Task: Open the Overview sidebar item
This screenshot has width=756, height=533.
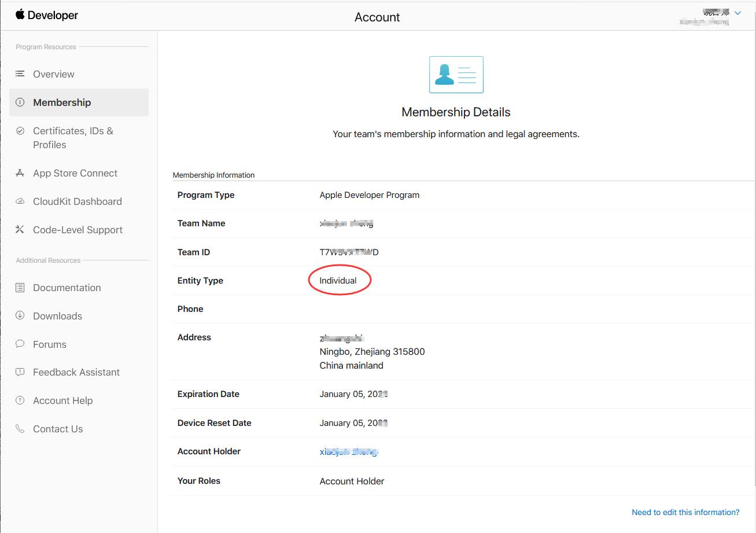Action: tap(54, 74)
